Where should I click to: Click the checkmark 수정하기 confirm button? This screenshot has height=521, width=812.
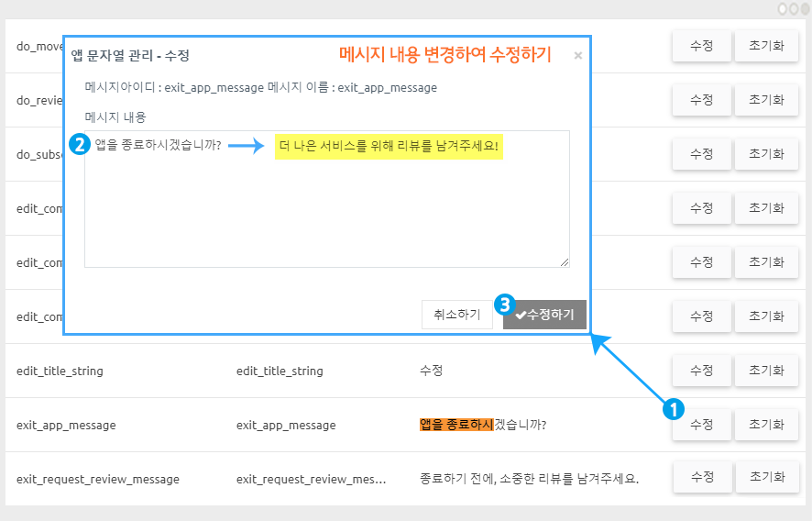click(544, 315)
